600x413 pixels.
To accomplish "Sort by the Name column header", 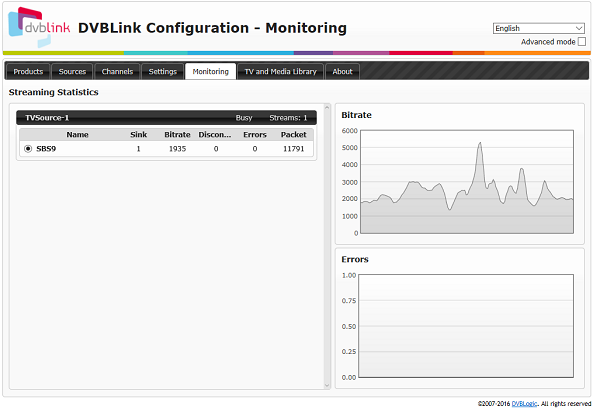I will tap(77, 133).
